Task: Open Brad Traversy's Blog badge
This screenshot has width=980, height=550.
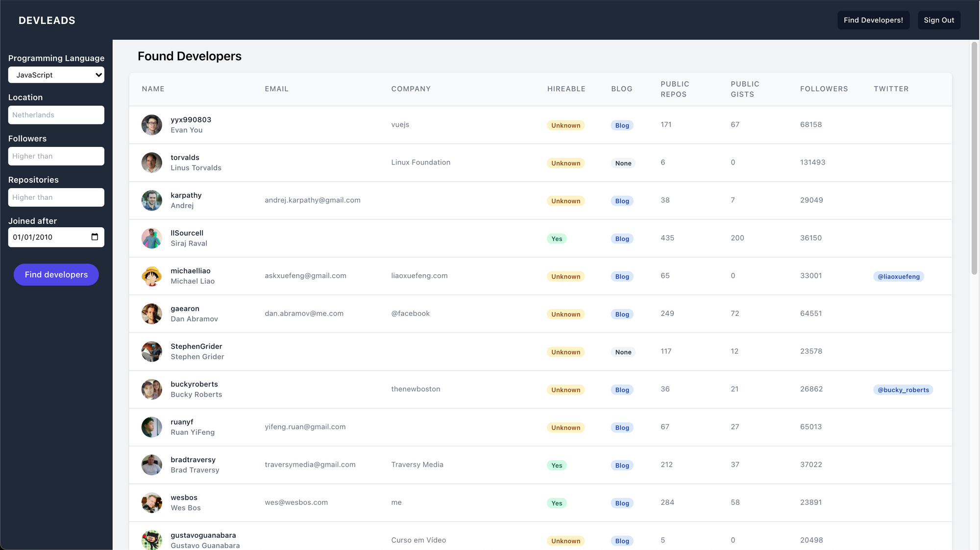Action: coord(621,465)
